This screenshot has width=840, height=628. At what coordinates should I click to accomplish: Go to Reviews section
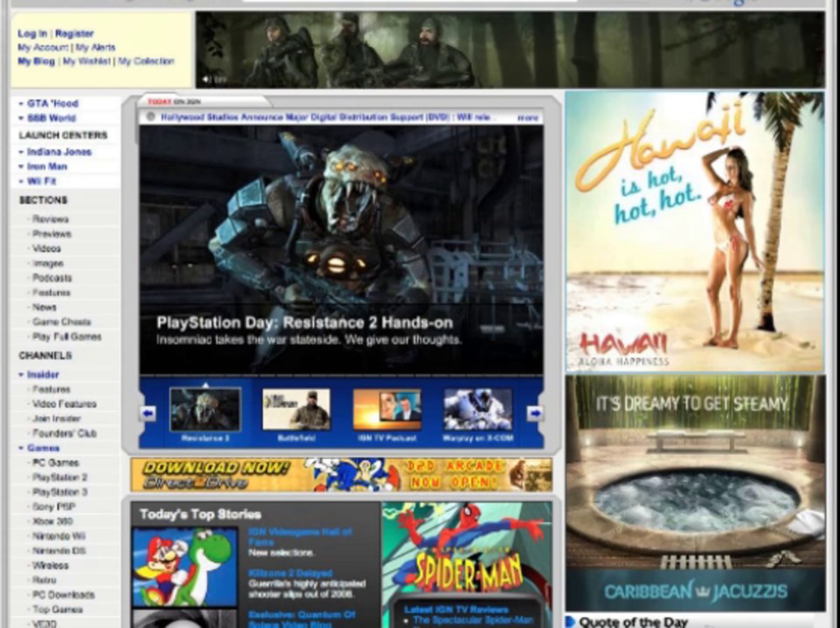pyautogui.click(x=50, y=219)
